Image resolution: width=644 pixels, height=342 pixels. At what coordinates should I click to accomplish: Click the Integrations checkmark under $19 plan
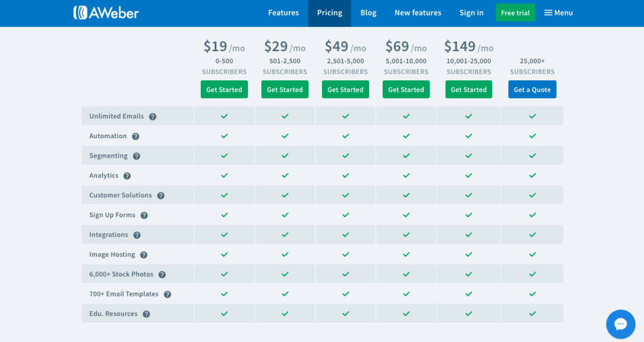click(x=224, y=235)
